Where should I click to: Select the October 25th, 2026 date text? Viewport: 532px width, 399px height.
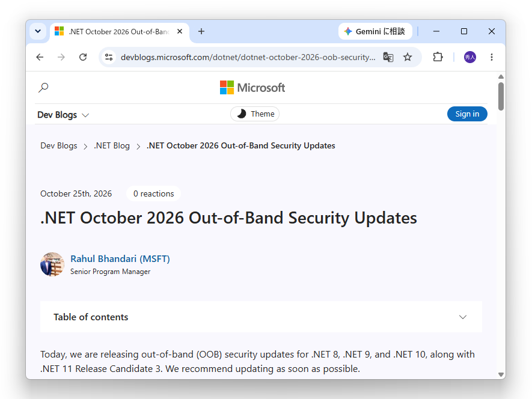[x=76, y=193]
